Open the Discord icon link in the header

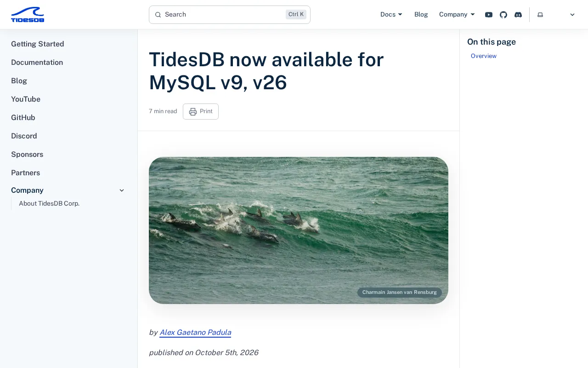(x=518, y=15)
